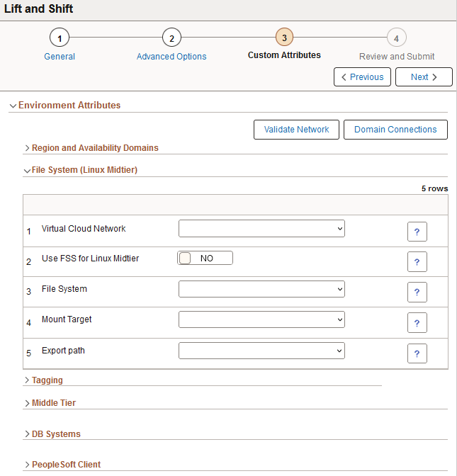Go to step 2 circle icon
The height and width of the screenshot is (476, 457).
click(x=172, y=38)
